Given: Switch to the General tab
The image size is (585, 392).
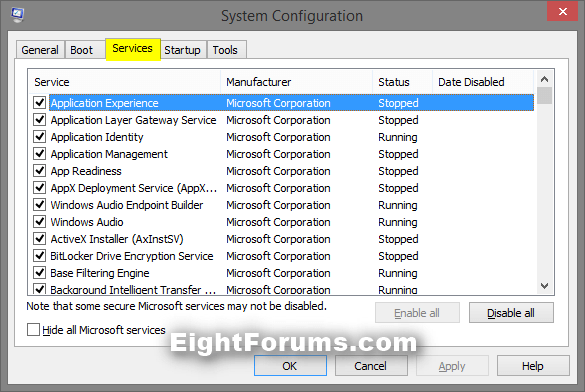Looking at the screenshot, I should pos(40,50).
